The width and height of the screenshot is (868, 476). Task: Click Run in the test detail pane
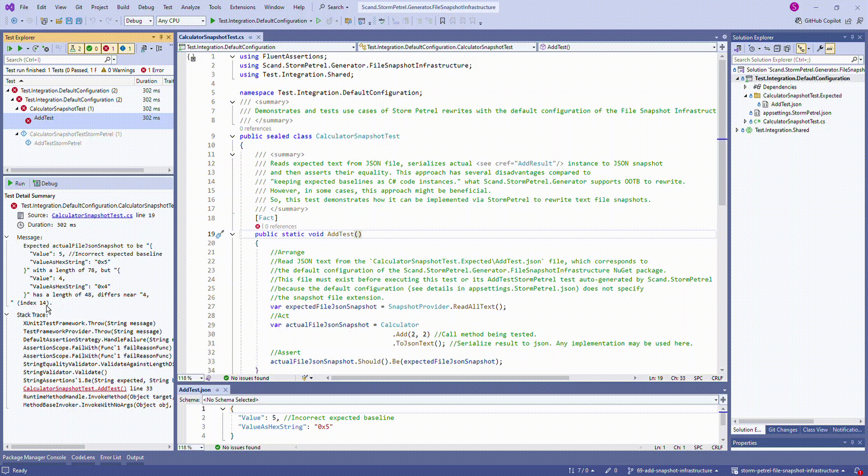click(16, 183)
